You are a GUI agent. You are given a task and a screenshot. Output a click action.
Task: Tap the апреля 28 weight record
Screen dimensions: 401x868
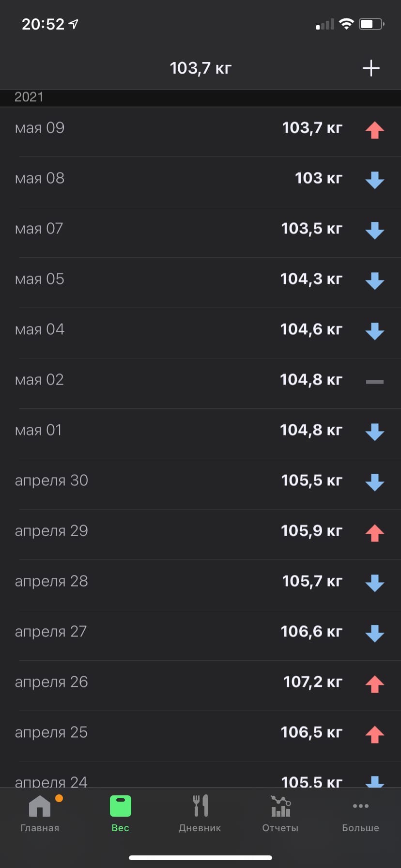point(200,581)
